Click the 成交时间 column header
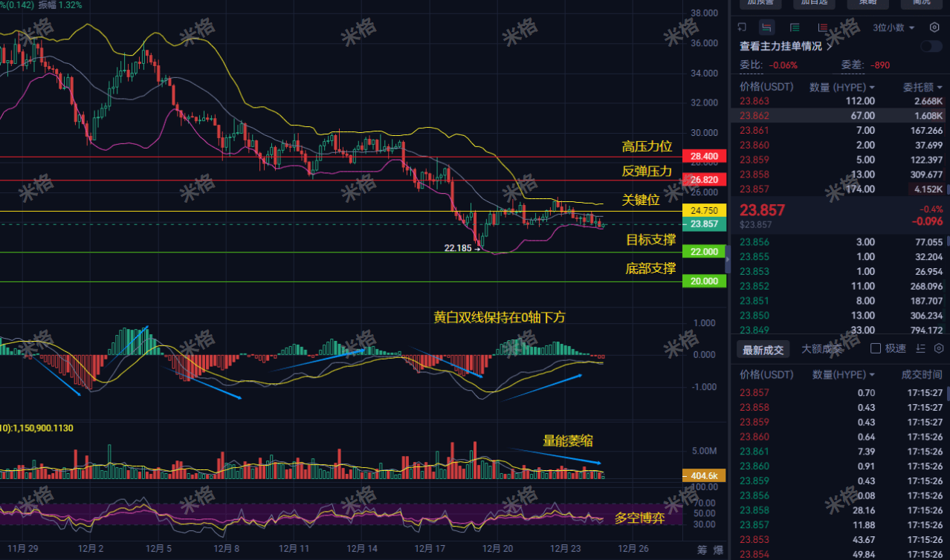 pos(922,374)
